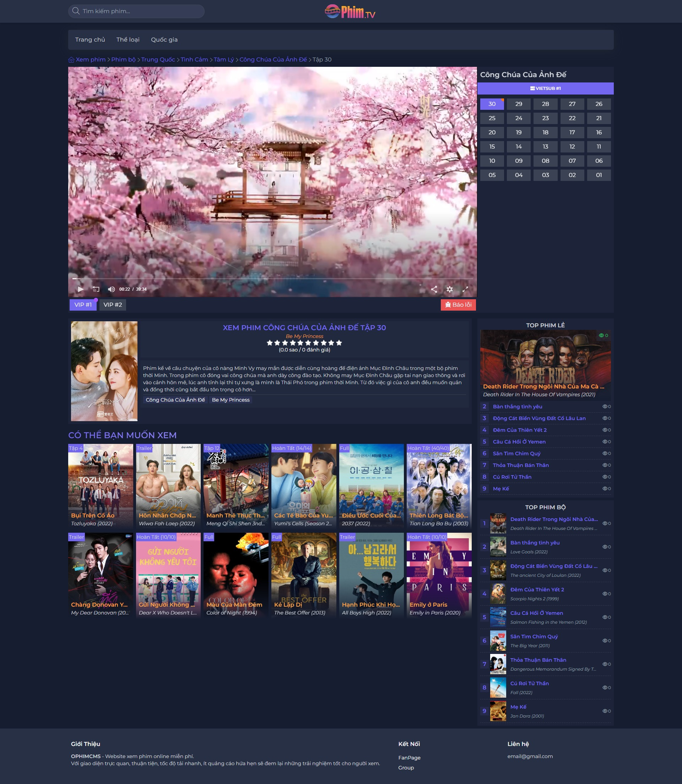Open Thể loại menu
Screen dimensions: 682x784
tap(128, 39)
